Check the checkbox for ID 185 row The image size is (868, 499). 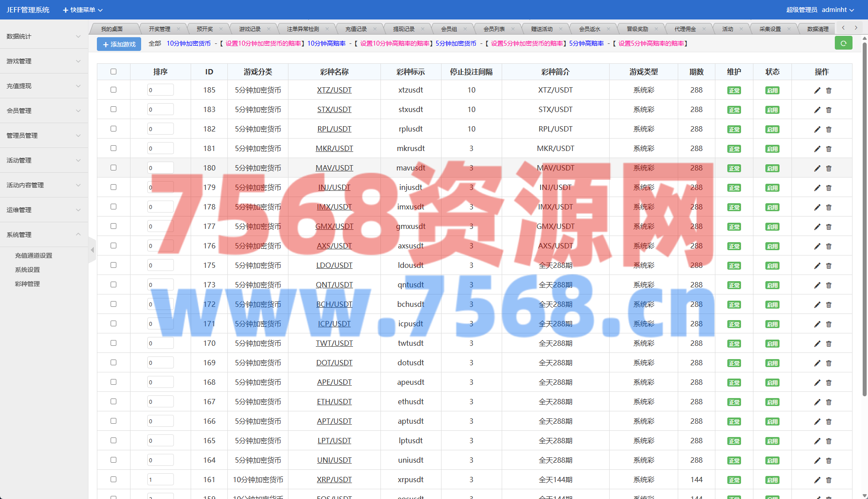pyautogui.click(x=113, y=90)
